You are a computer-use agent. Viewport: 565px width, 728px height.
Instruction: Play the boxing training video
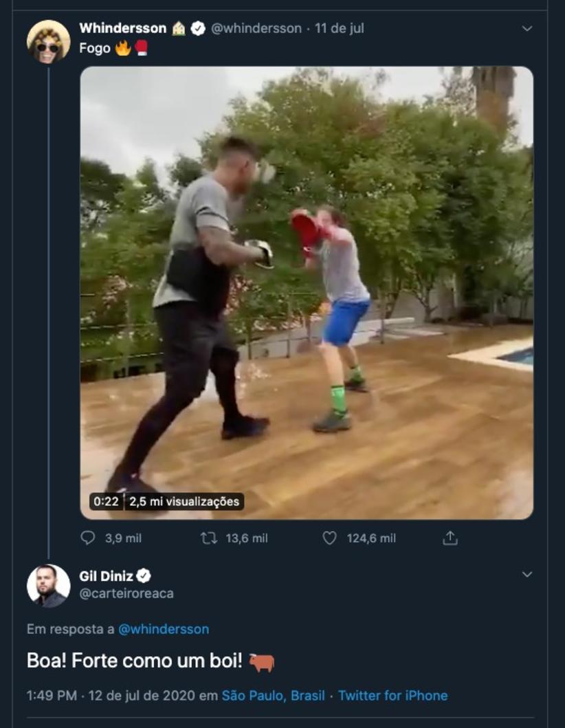[x=307, y=292]
